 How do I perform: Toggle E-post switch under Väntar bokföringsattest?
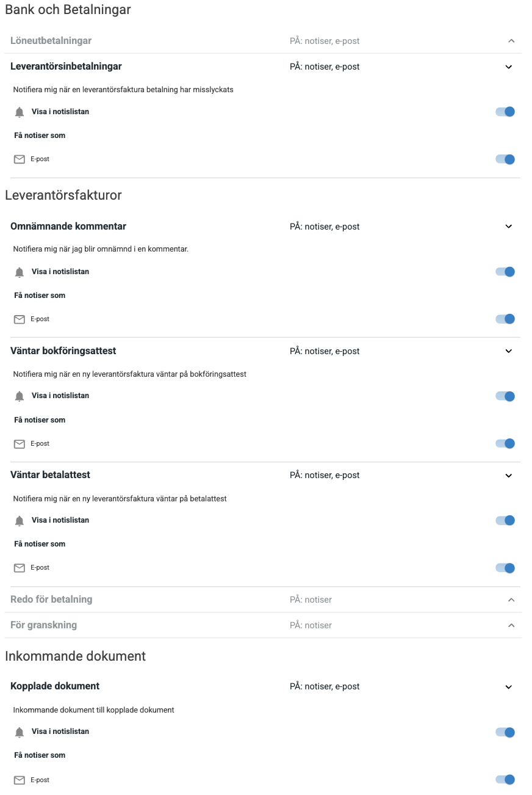(x=505, y=443)
